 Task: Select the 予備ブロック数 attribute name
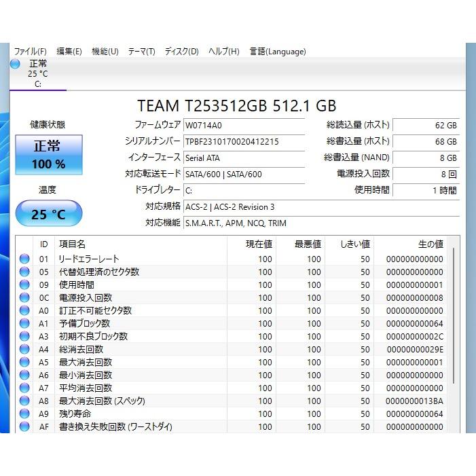tap(84, 323)
